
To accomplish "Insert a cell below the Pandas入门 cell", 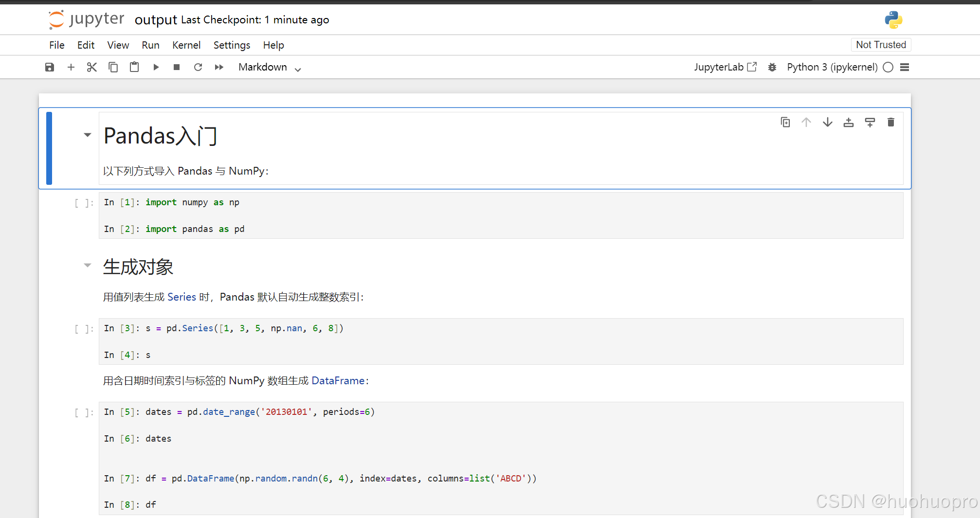I will click(870, 122).
